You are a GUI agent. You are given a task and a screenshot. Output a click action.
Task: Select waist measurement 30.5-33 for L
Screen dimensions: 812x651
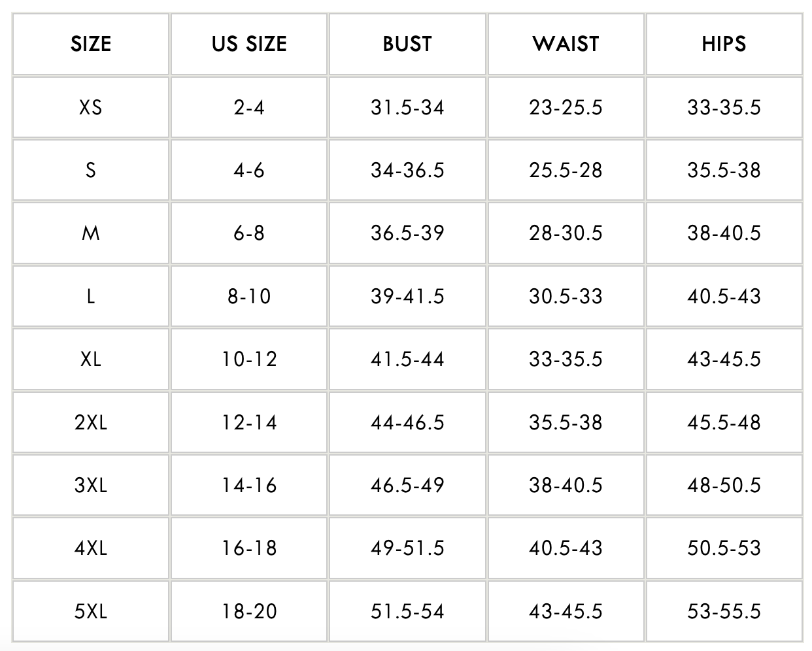pyautogui.click(x=566, y=296)
